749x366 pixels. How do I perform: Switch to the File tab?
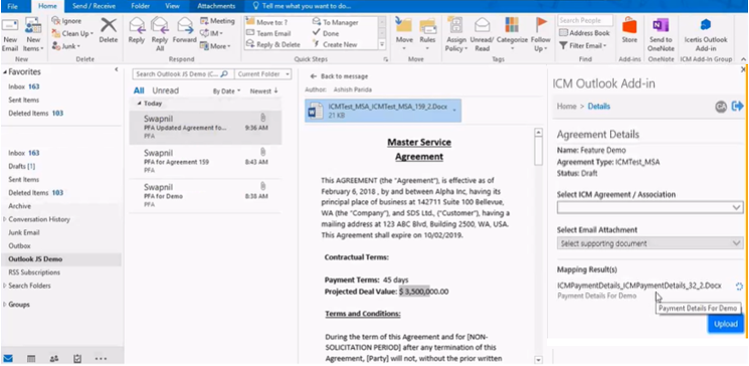click(x=13, y=6)
